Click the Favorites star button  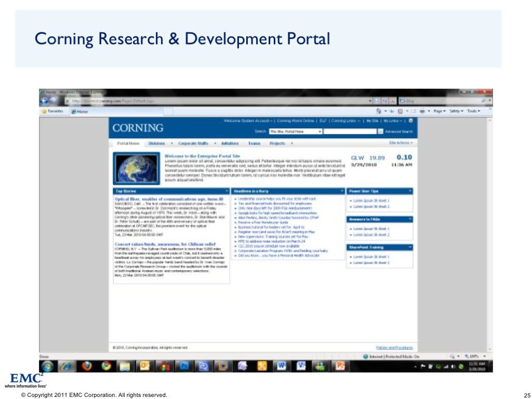pos(52,111)
